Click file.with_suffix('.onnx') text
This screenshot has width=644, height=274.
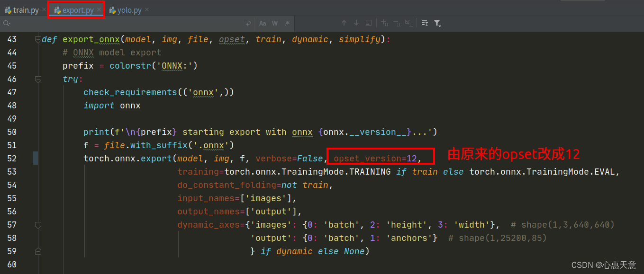click(x=169, y=145)
